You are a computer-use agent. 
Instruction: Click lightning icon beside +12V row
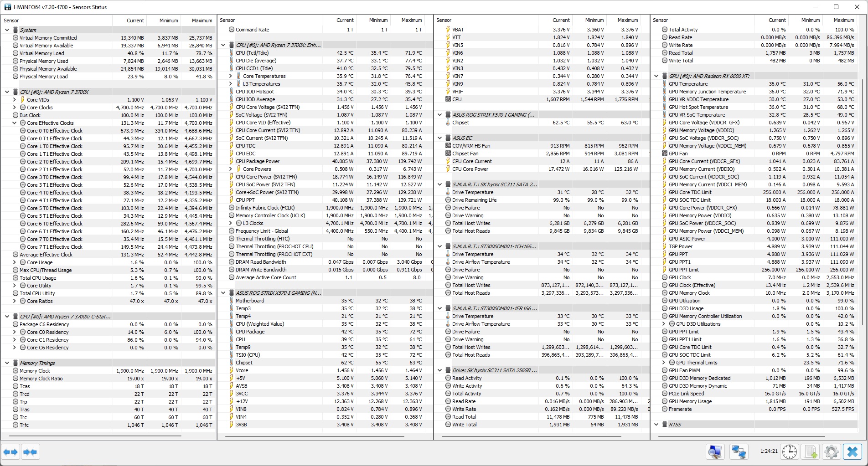click(x=232, y=401)
